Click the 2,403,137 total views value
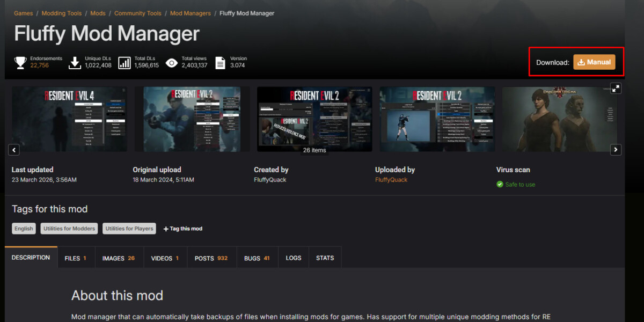This screenshot has height=322, width=644. click(x=194, y=65)
